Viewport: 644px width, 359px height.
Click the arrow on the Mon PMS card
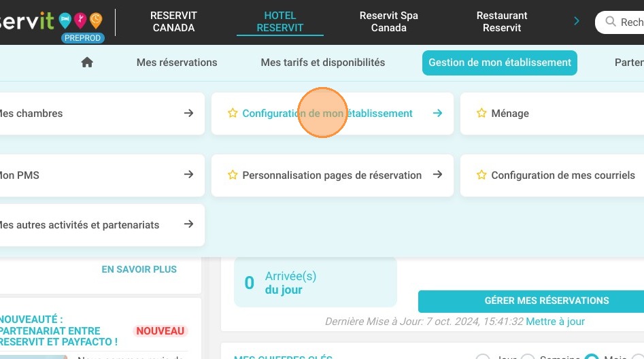click(x=189, y=175)
